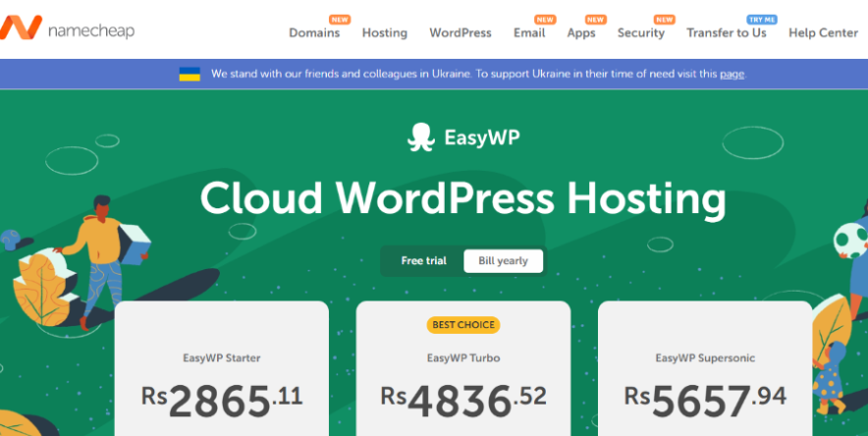Image resolution: width=868 pixels, height=436 pixels.
Task: Click the Rs2865.11 Starter price
Action: pyautogui.click(x=222, y=401)
